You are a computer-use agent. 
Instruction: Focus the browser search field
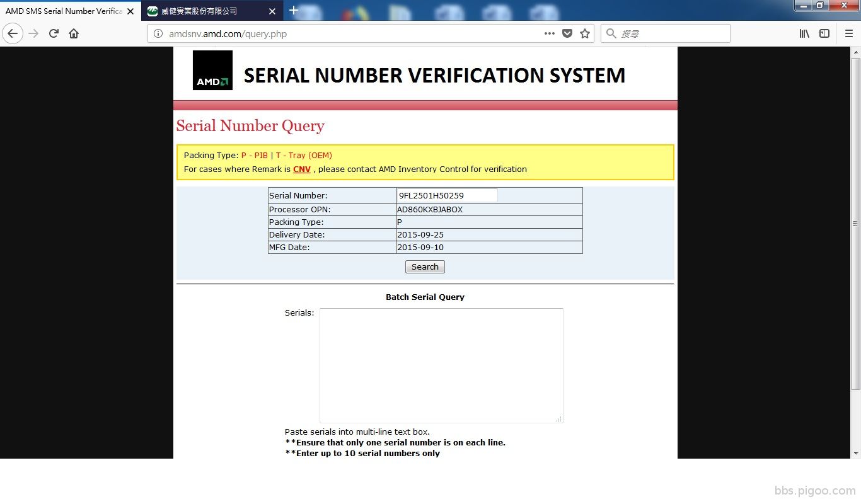tap(666, 33)
